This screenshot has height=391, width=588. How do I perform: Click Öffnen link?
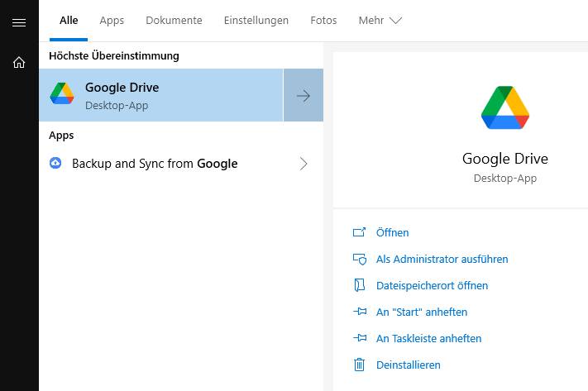coord(392,233)
